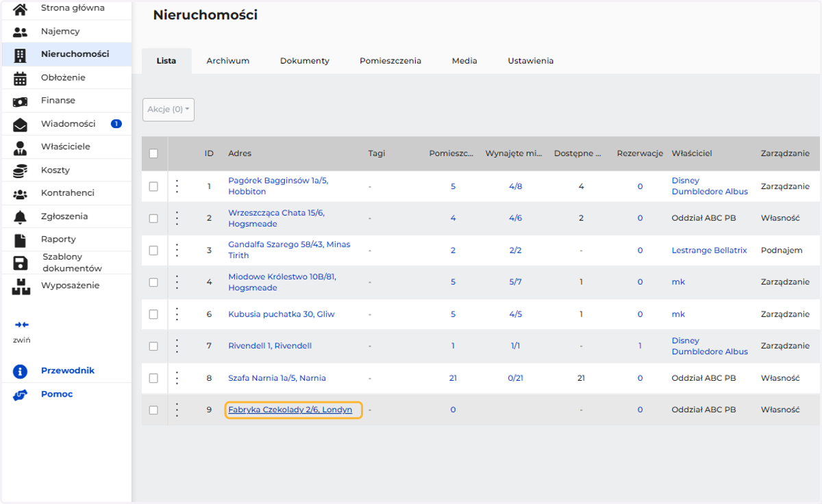Click the Przewodnik info icon
This screenshot has width=822, height=504.
point(21,371)
